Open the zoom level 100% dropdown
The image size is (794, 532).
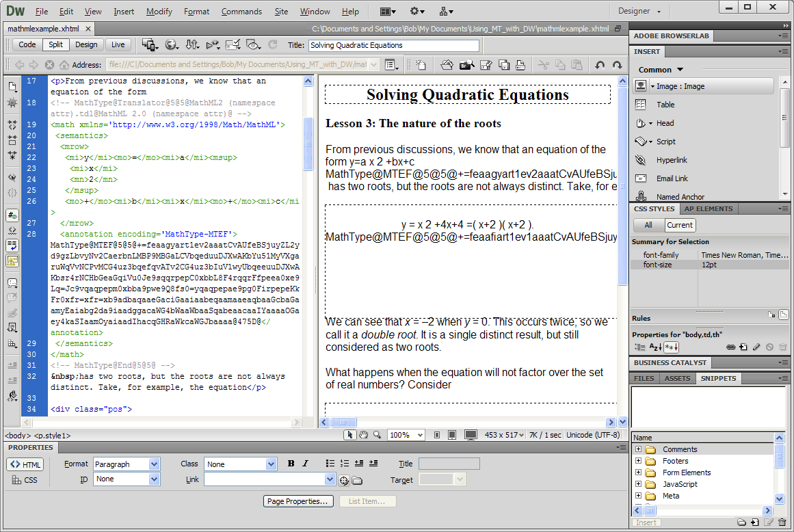click(x=406, y=435)
